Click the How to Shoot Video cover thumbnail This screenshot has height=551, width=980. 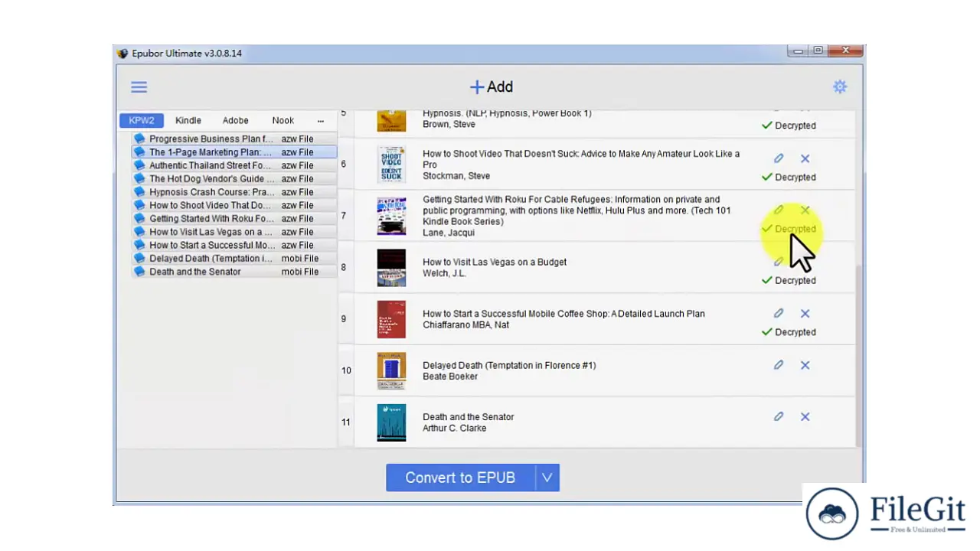click(391, 164)
